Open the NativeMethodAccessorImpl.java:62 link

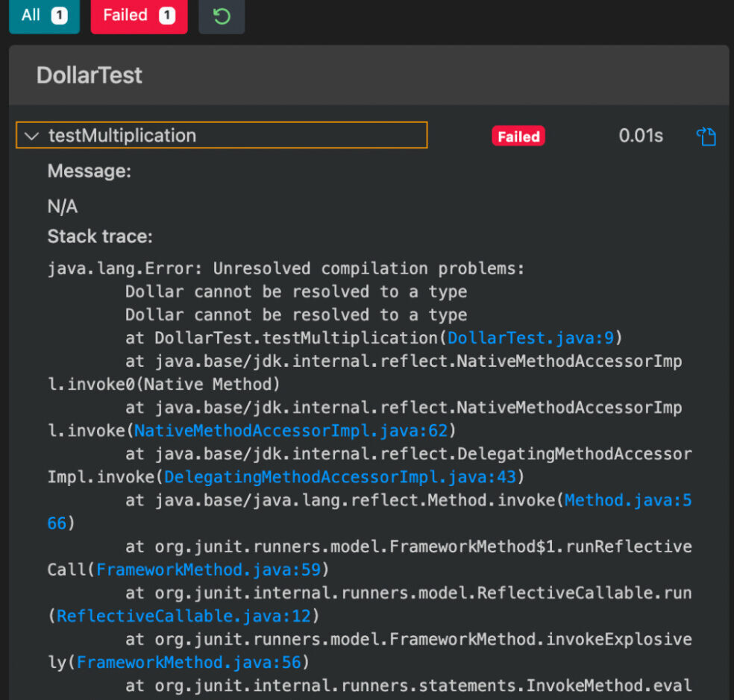pos(291,430)
